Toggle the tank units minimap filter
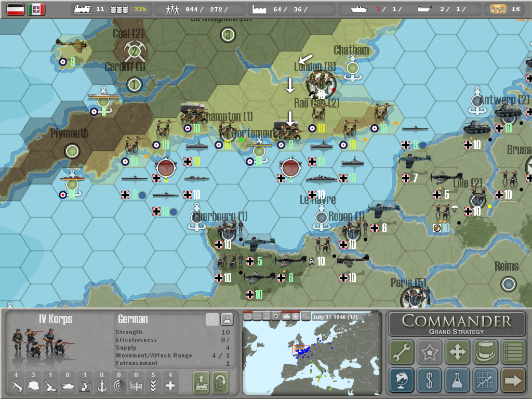The image size is (532, 399). [x=286, y=316]
